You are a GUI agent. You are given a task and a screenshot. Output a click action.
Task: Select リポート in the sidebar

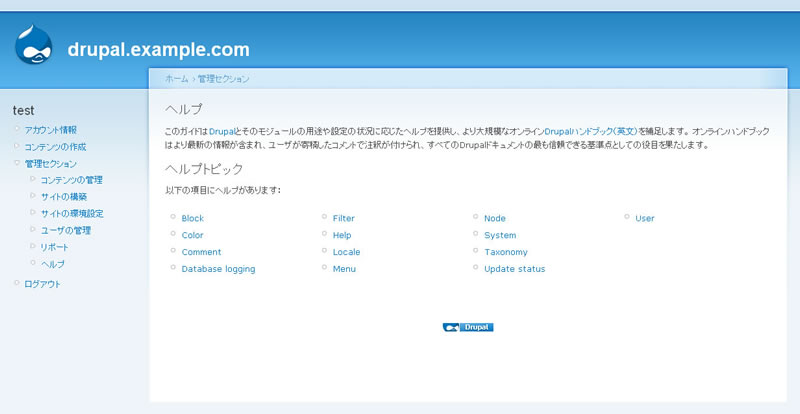[x=54, y=248]
